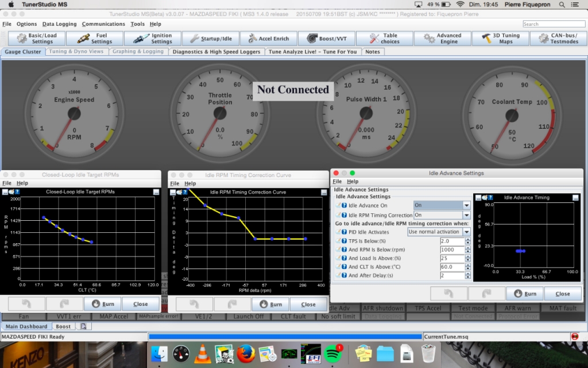Open File menu in Idle Advance Settings window
588x368 pixels.
337,181
